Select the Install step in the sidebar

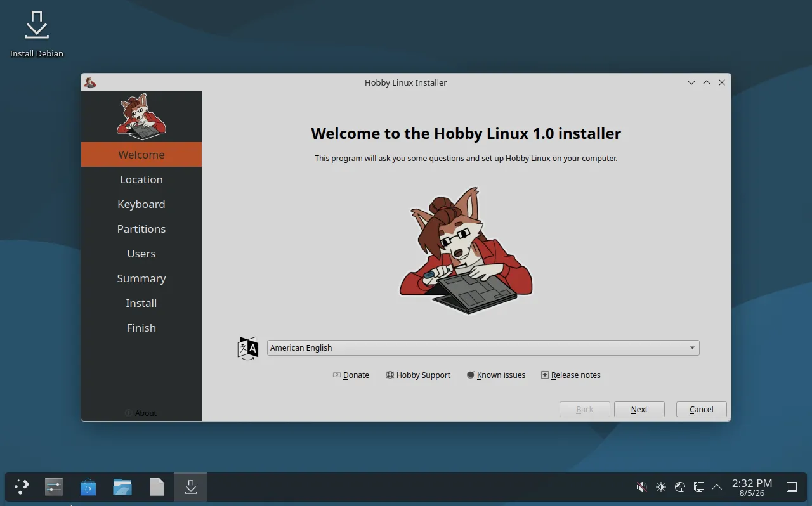(141, 303)
